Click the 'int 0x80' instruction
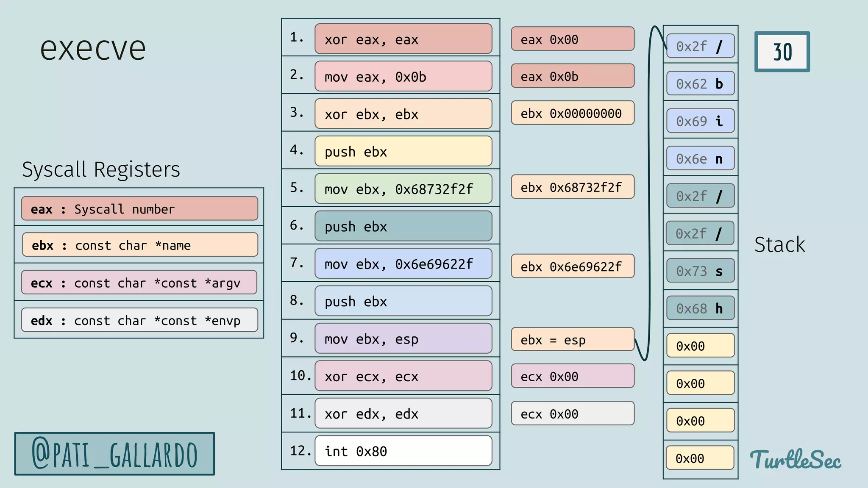 [403, 451]
